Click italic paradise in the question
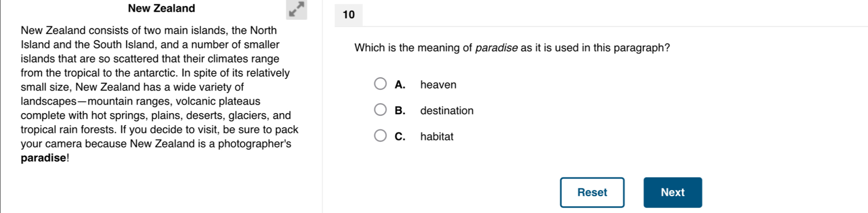Screen dimensions: 868x213 coord(496,48)
